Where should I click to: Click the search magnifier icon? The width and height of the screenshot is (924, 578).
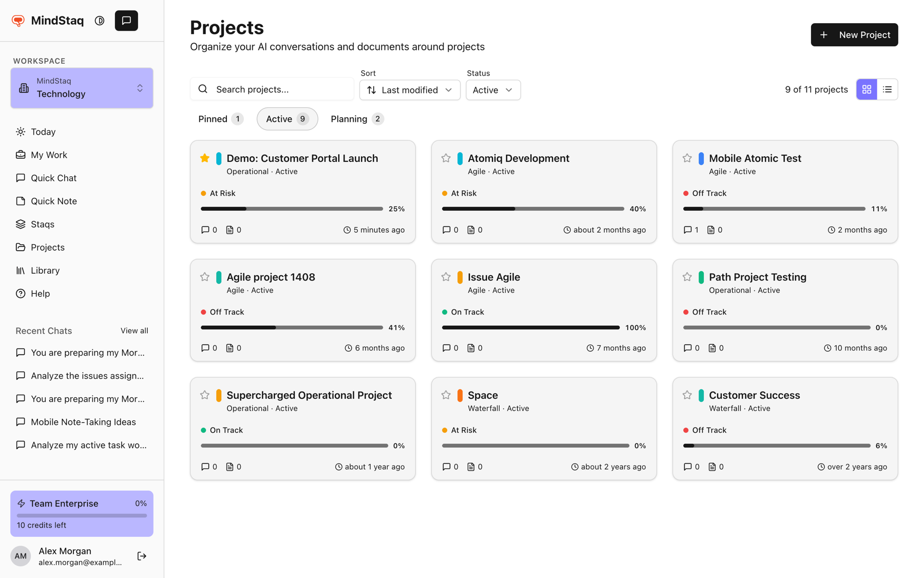203,89
